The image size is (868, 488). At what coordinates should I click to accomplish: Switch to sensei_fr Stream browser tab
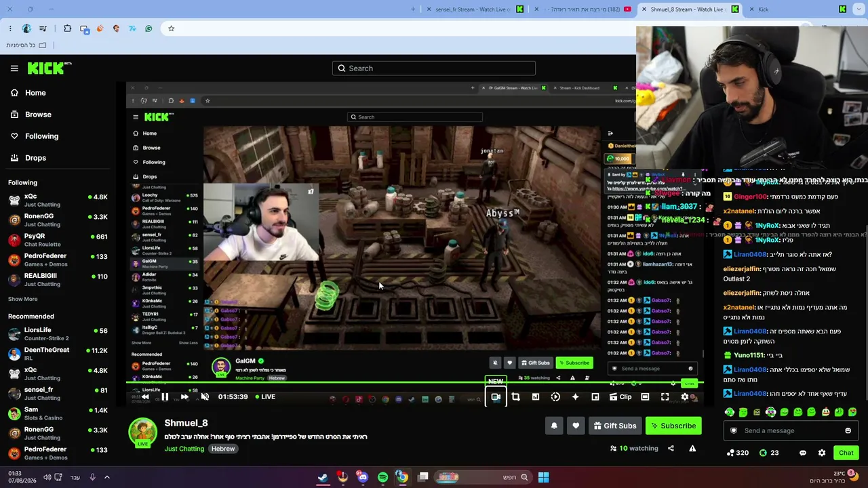[x=475, y=9]
